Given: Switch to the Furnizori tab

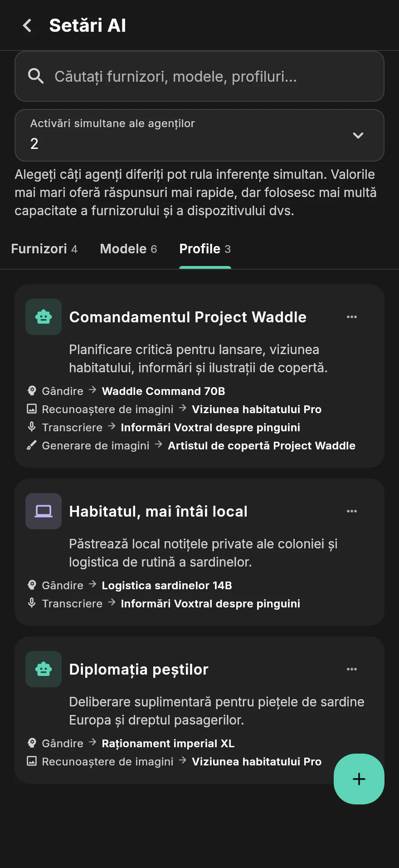Looking at the screenshot, I should point(44,249).
